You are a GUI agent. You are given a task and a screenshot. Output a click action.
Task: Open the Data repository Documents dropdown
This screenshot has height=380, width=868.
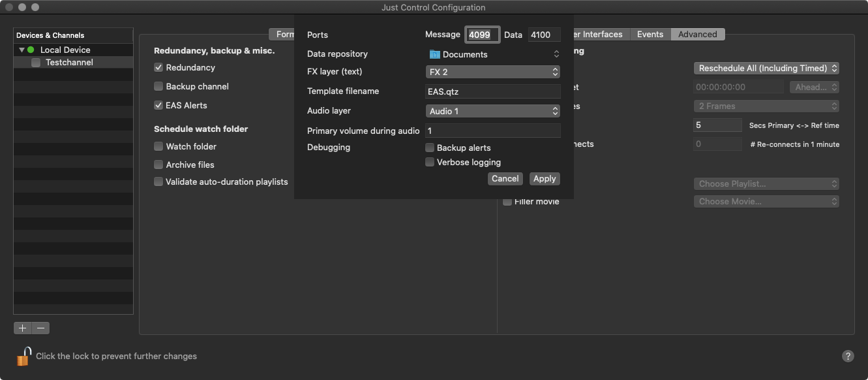(493, 54)
